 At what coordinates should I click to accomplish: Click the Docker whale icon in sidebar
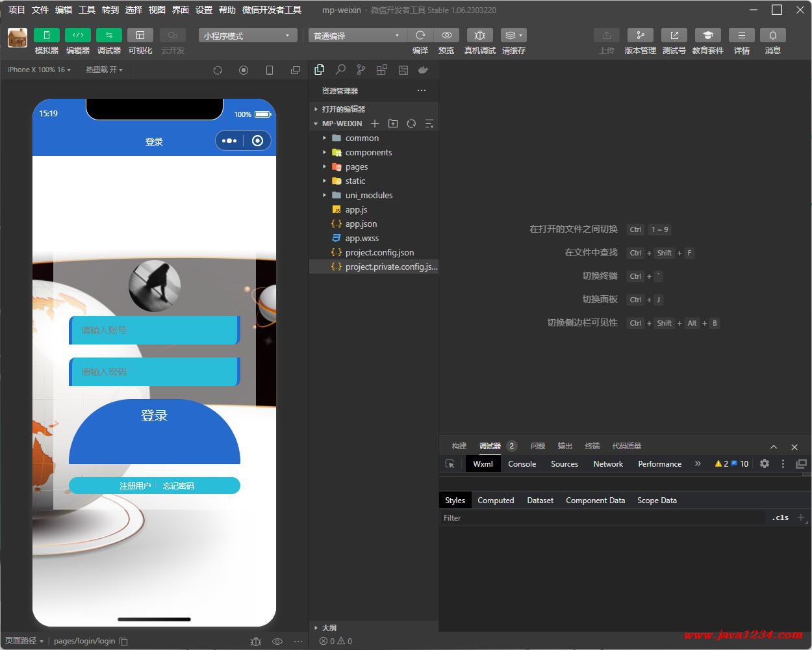coord(423,70)
